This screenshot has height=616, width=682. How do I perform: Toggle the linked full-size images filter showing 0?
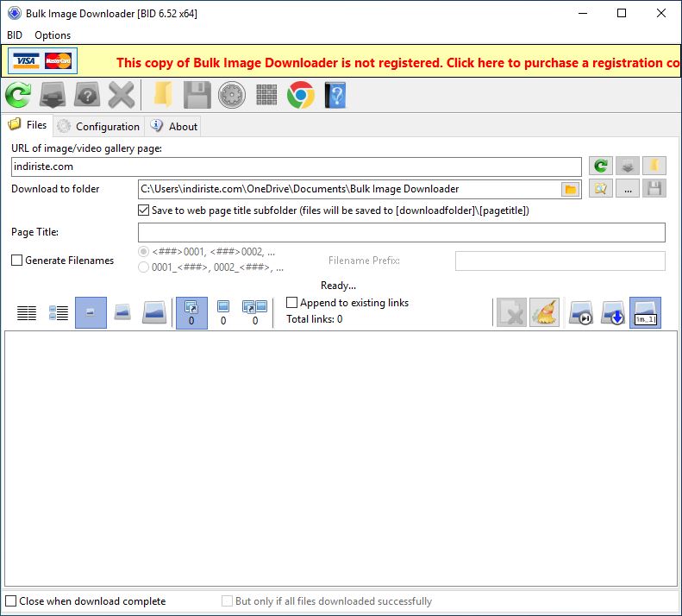pyautogui.click(x=191, y=312)
